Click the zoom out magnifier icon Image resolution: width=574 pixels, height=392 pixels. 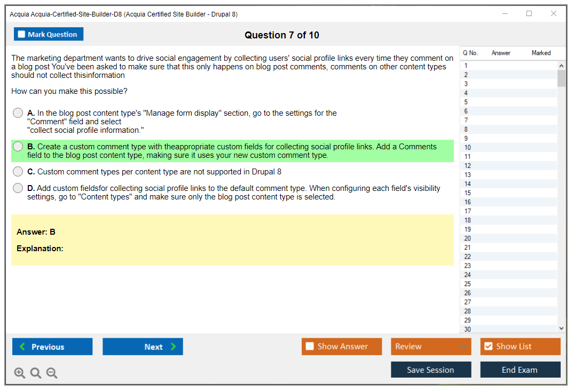52,373
